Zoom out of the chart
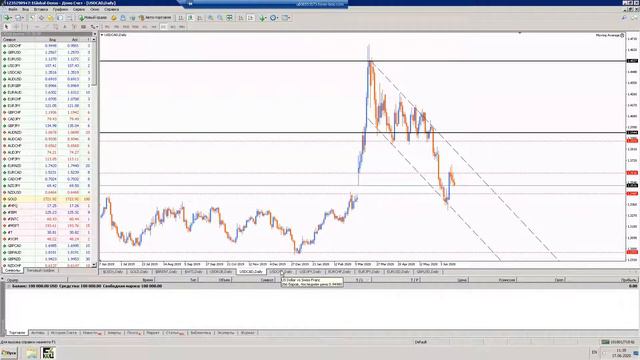The width and height of the screenshot is (640, 360). click(x=220, y=18)
